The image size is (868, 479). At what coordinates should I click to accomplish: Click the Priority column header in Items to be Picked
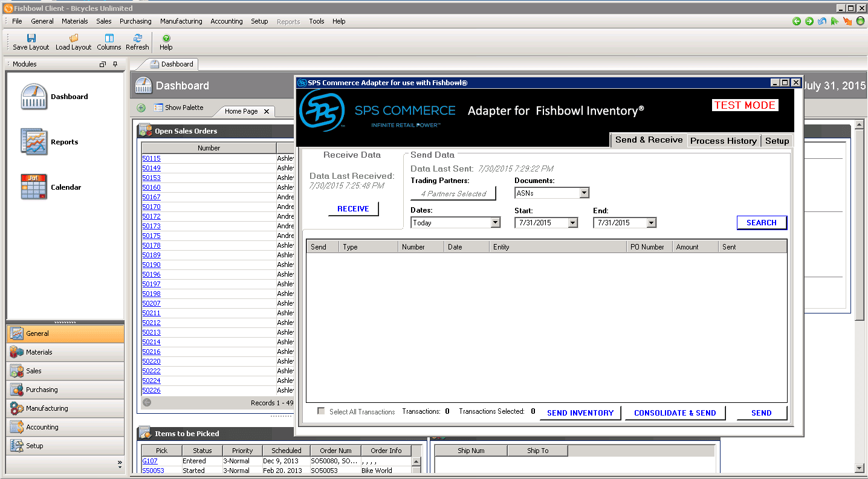[x=242, y=451]
